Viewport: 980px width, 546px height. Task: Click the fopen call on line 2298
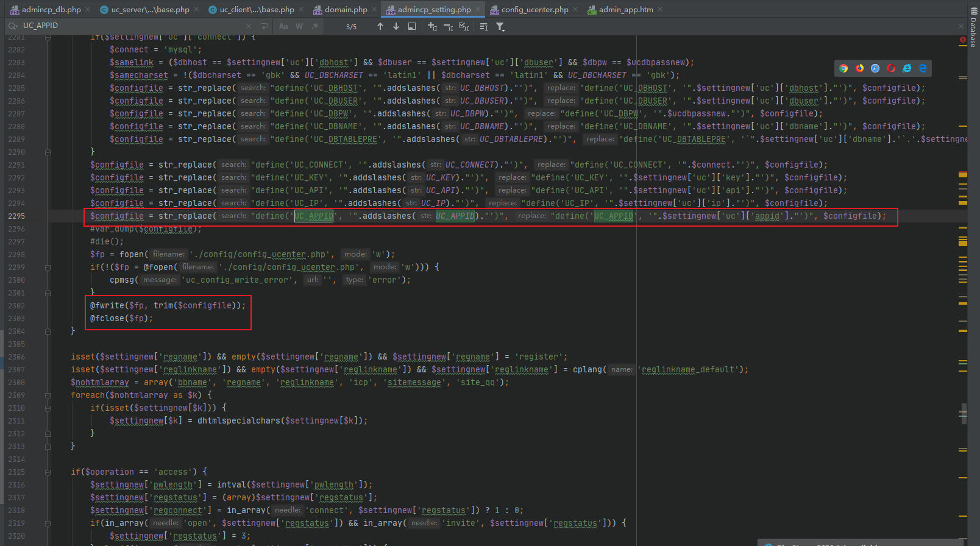pos(129,254)
